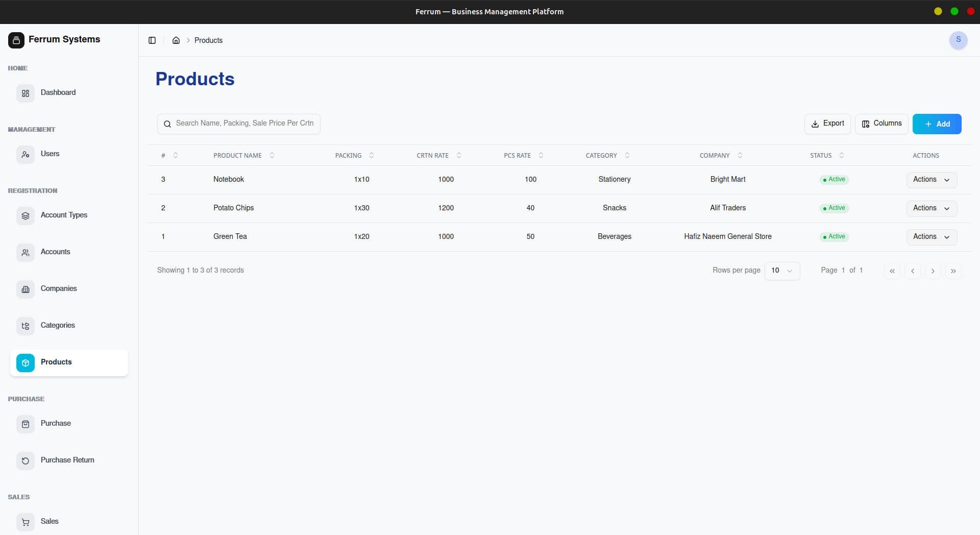Sort by Status column arrows
Image resolution: width=980 pixels, height=535 pixels.
pos(842,155)
